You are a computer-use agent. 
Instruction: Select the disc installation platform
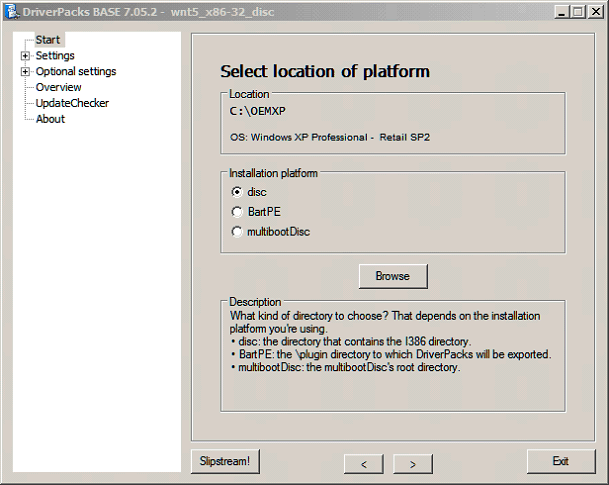click(237, 192)
